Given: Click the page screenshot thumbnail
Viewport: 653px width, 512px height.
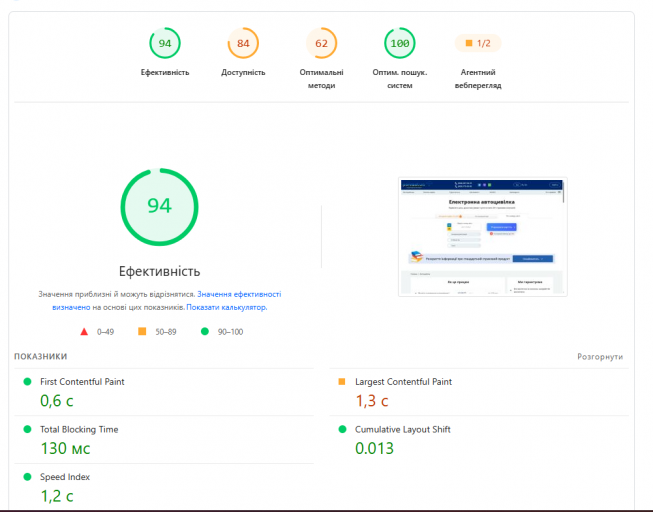Looking at the screenshot, I should click(x=483, y=237).
